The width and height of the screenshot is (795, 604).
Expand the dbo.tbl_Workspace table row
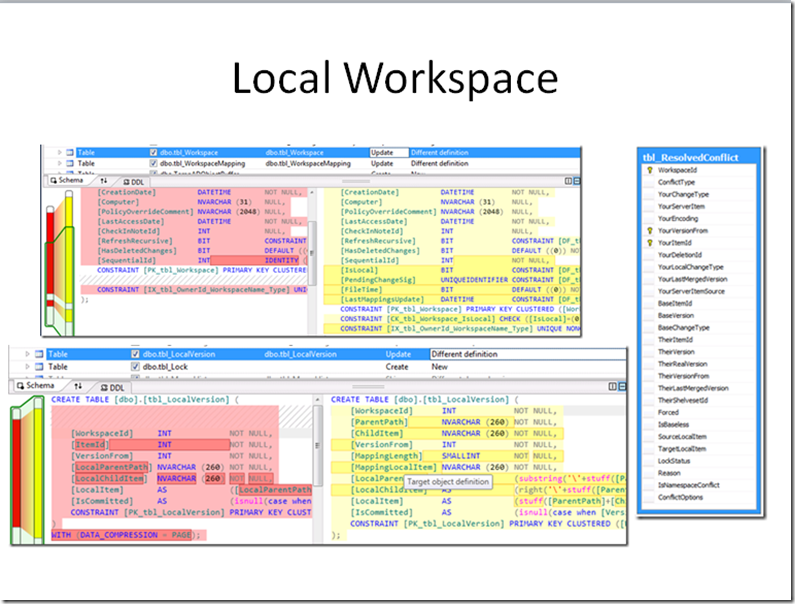(59, 152)
